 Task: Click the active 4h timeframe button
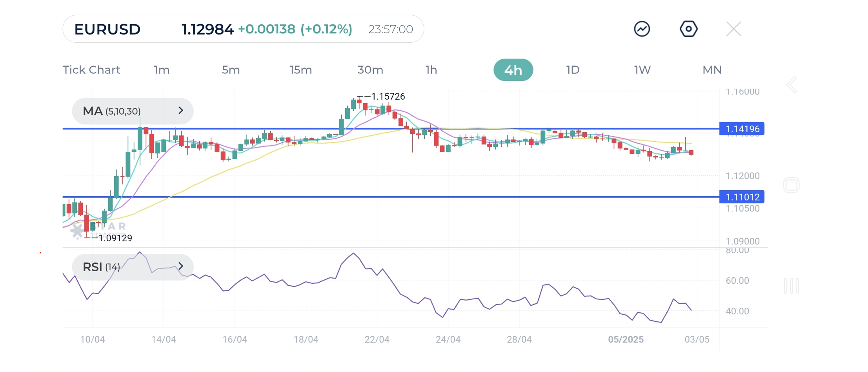click(x=513, y=70)
